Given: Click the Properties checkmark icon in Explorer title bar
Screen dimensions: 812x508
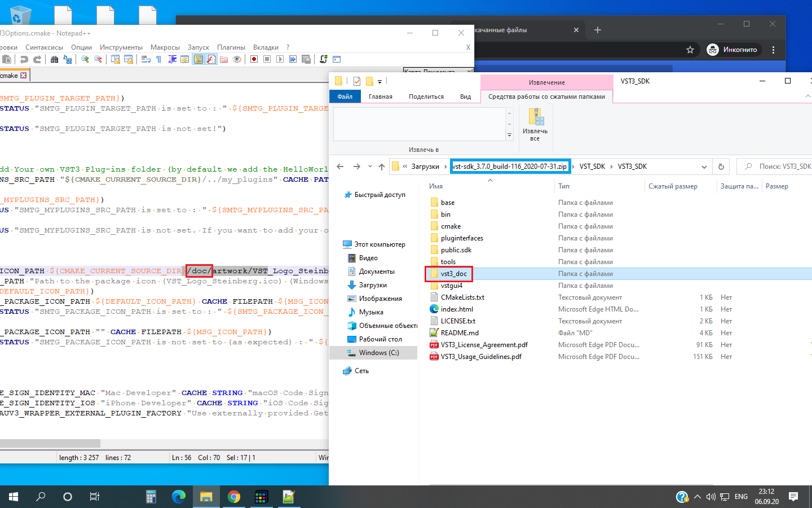Looking at the screenshot, I should pos(356,81).
